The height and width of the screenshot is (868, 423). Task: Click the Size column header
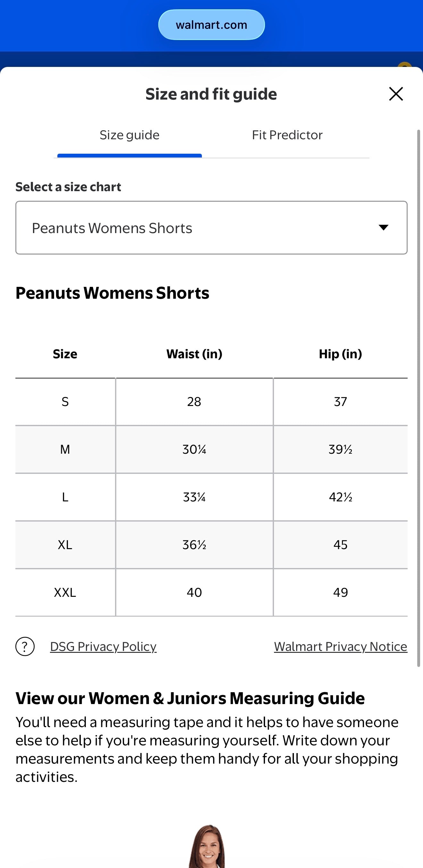click(x=65, y=354)
